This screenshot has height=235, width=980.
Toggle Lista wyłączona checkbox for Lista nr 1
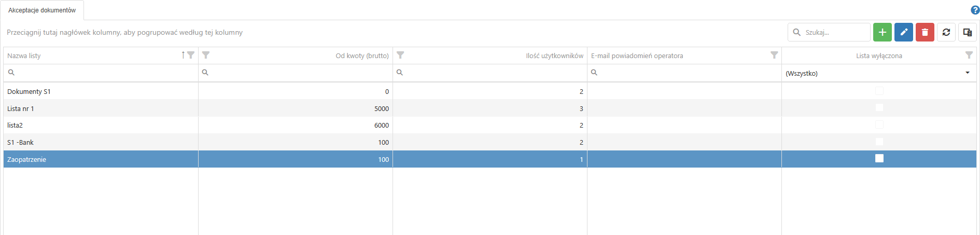pyautogui.click(x=879, y=108)
